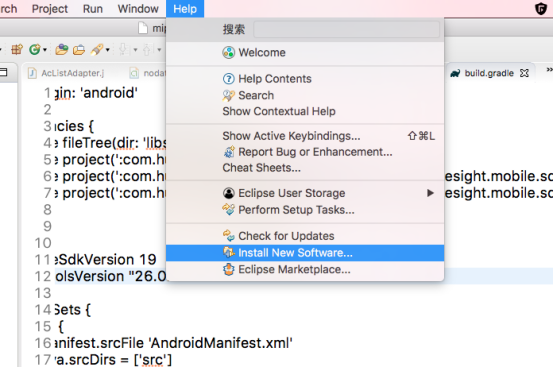The height and width of the screenshot is (368, 554).
Task: Click the Help menu search field
Action: coord(347,29)
